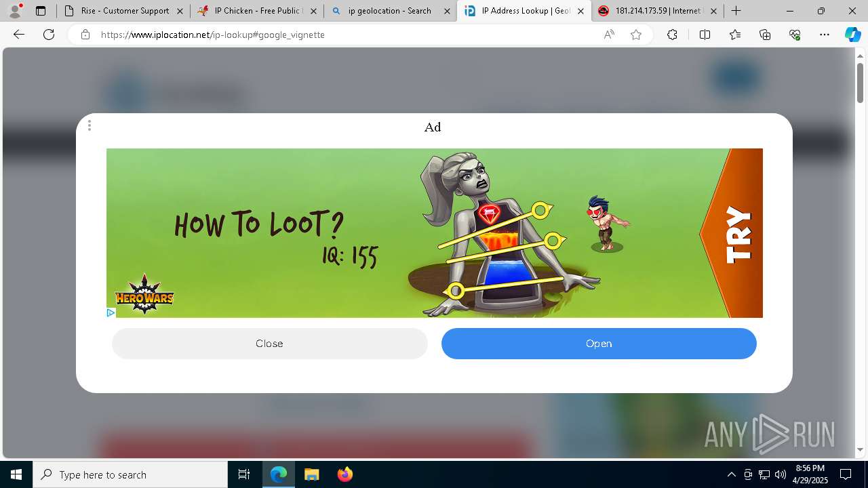Open the Tab actions menu
868x488 pixels.
coord(41,11)
